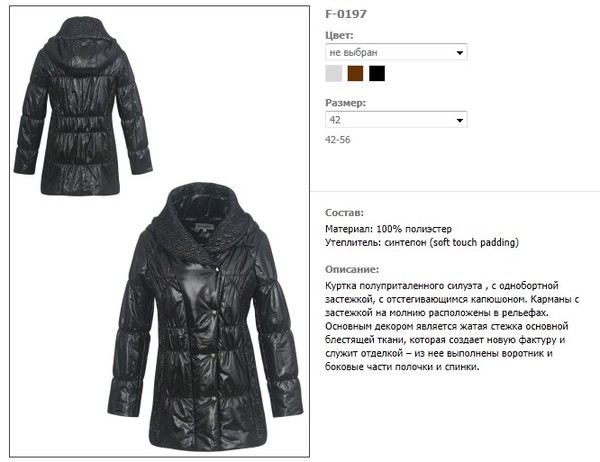Open the Размер dropdown showing 42
This screenshot has width=600, height=462.
396,119
